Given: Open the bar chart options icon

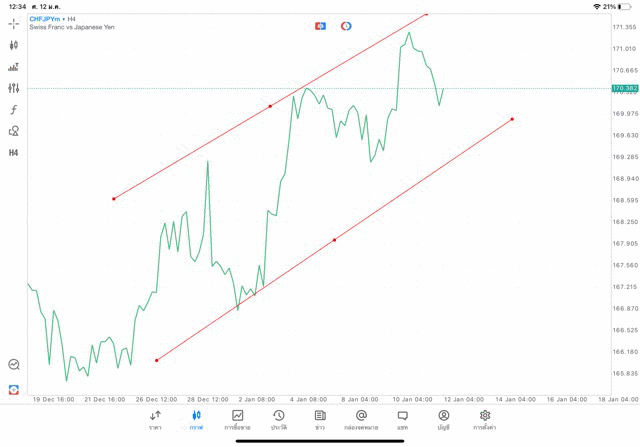Looking at the screenshot, I should tap(14, 67).
